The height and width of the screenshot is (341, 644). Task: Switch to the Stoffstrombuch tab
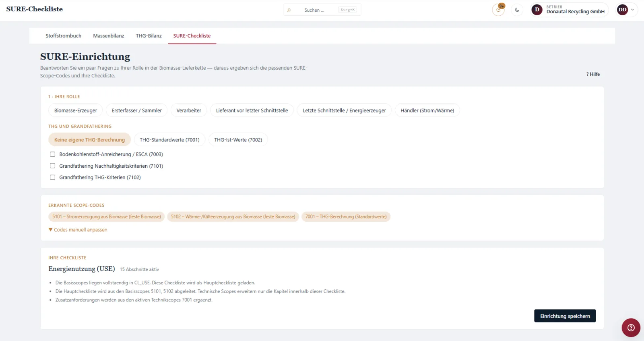pyautogui.click(x=64, y=36)
